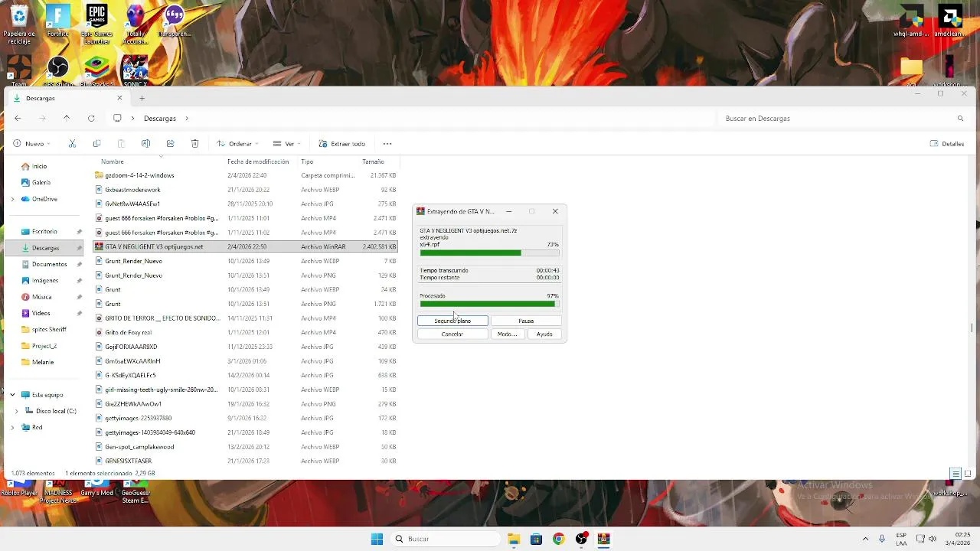Sort by Nombre column header
This screenshot has width=980, height=551.
point(112,161)
